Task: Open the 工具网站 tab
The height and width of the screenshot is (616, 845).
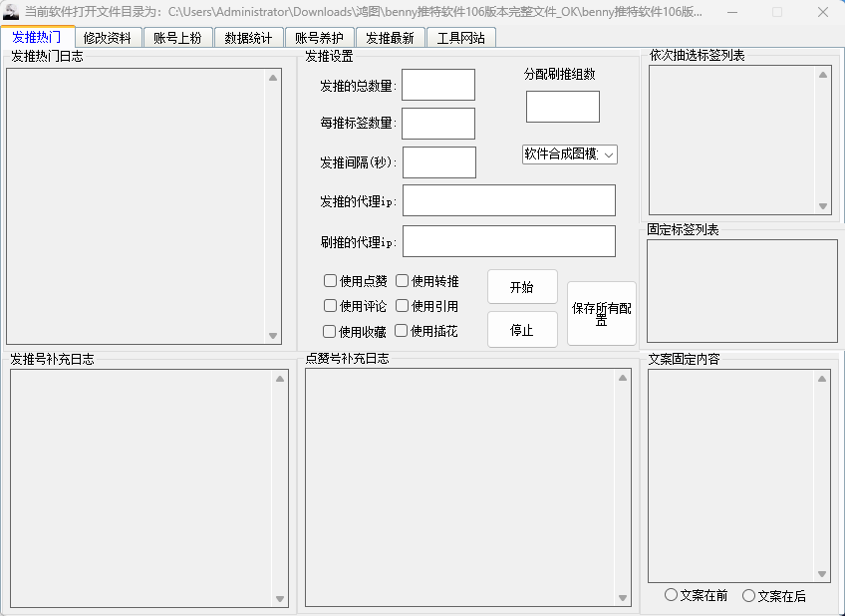Action: (460, 38)
